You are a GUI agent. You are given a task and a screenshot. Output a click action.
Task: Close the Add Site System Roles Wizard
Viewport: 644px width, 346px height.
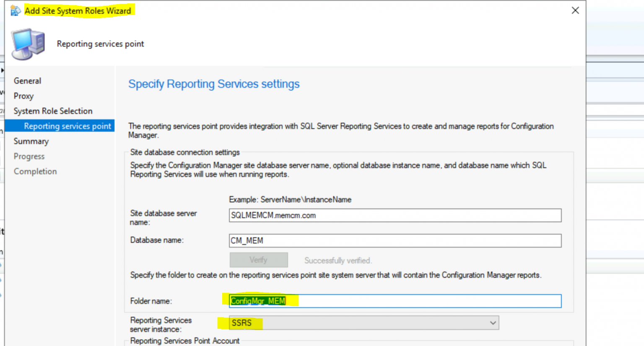point(575,10)
